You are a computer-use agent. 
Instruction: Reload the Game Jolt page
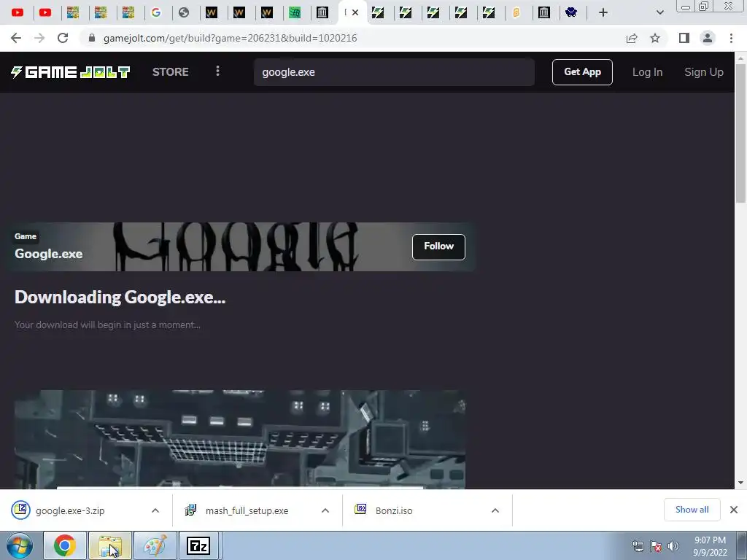pyautogui.click(x=63, y=38)
